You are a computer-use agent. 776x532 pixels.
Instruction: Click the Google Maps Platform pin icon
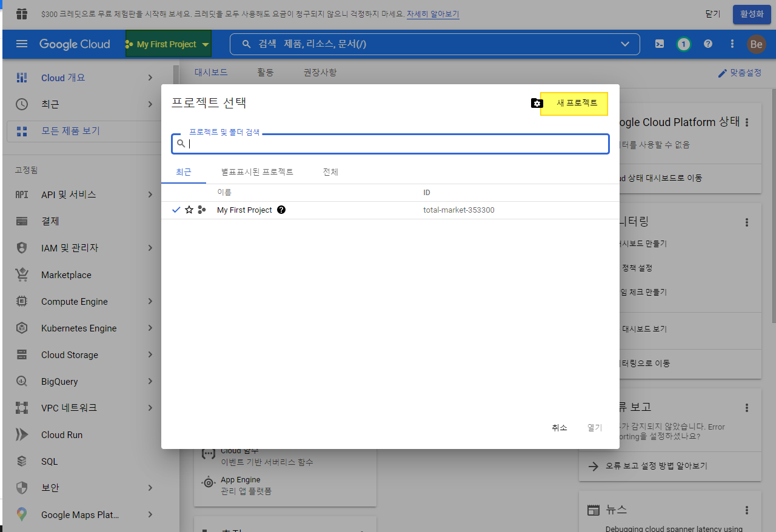click(22, 514)
